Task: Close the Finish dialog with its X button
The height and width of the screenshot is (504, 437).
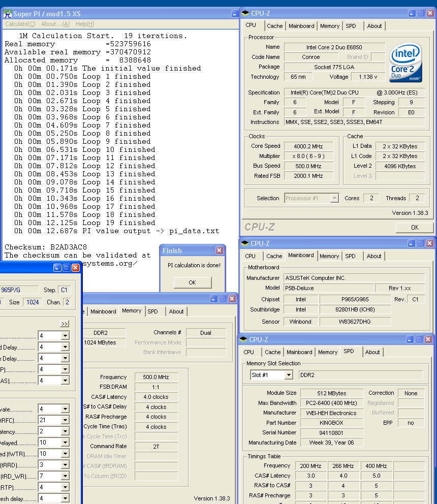Action: pos(220,250)
